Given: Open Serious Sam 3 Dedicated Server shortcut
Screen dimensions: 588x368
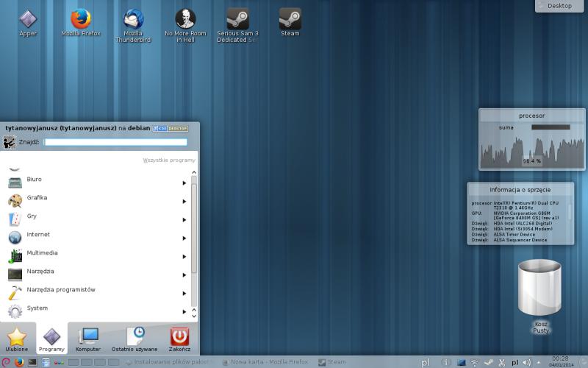Looking at the screenshot, I should click(237, 18).
